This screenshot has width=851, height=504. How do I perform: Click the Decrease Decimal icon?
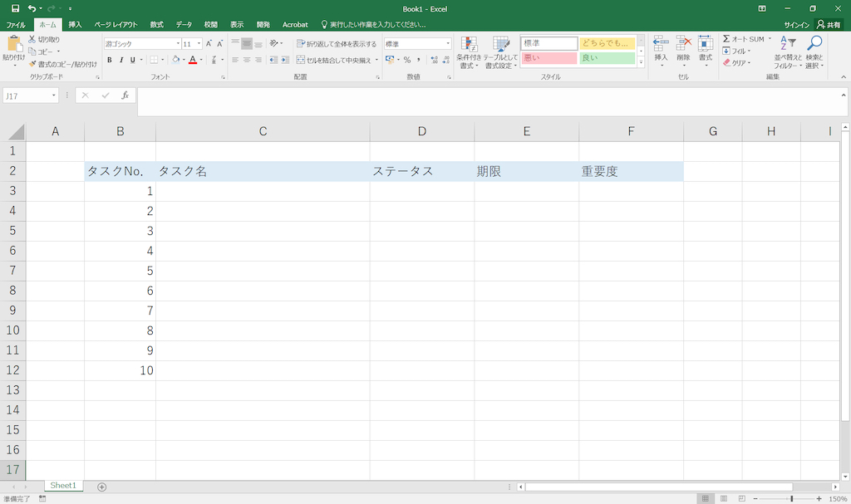[446, 60]
